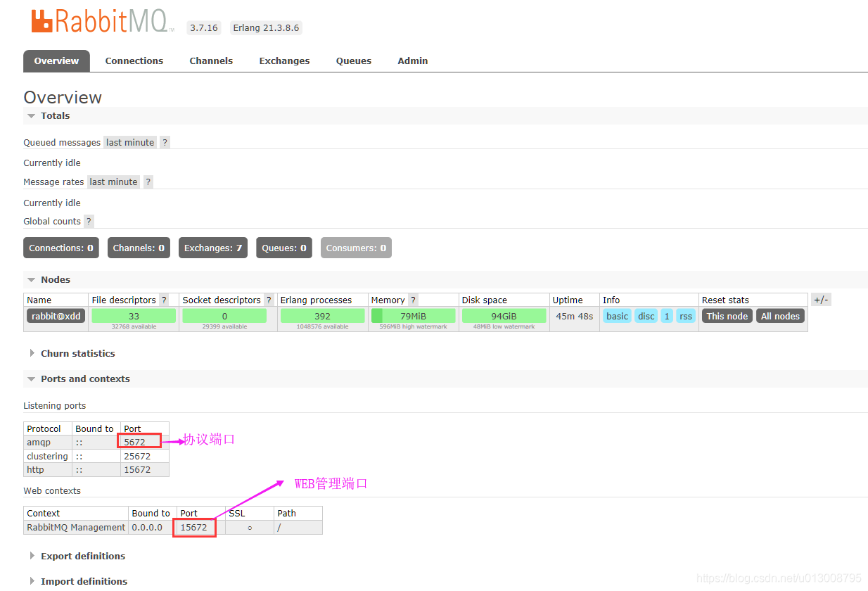Open help for Queued messages
Image resolution: width=868 pixels, height=591 pixels.
coord(165,142)
